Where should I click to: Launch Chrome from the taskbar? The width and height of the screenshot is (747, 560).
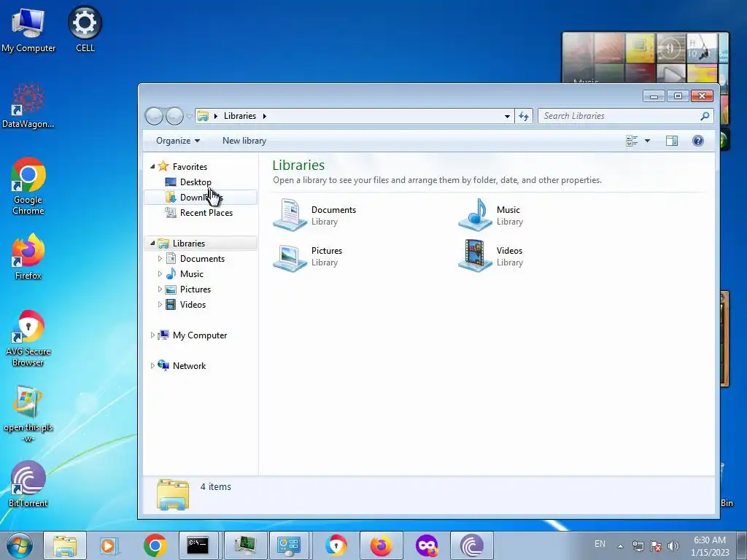click(155, 545)
